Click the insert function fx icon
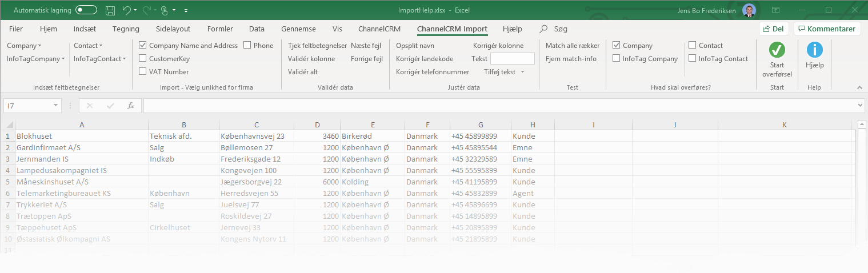The height and width of the screenshot is (273, 868). [131, 106]
